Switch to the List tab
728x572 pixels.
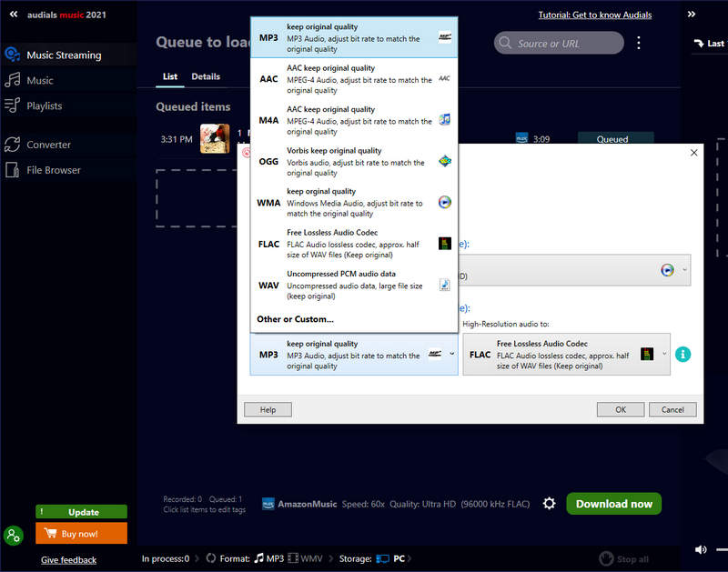[x=170, y=76]
